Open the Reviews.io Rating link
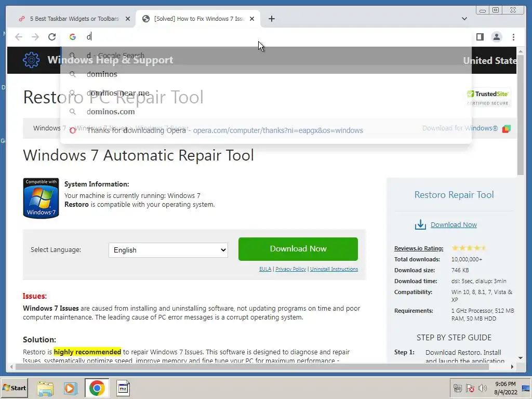Image resolution: width=532 pixels, height=399 pixels. 419,248
